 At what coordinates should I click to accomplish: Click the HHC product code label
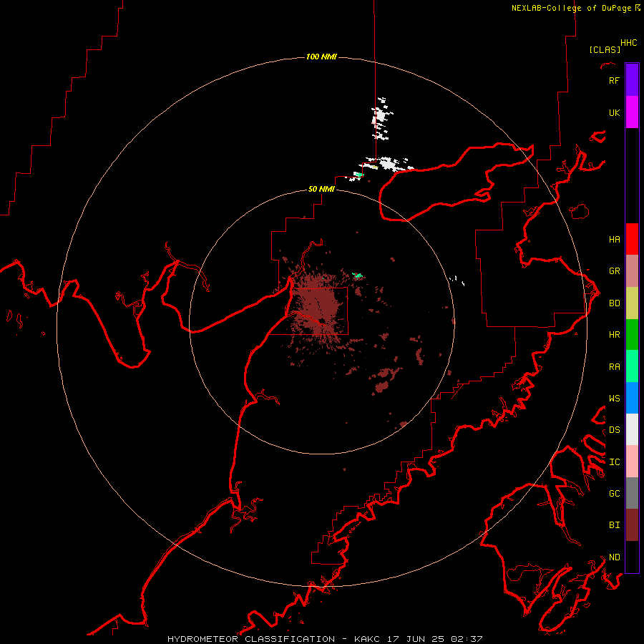[628, 43]
